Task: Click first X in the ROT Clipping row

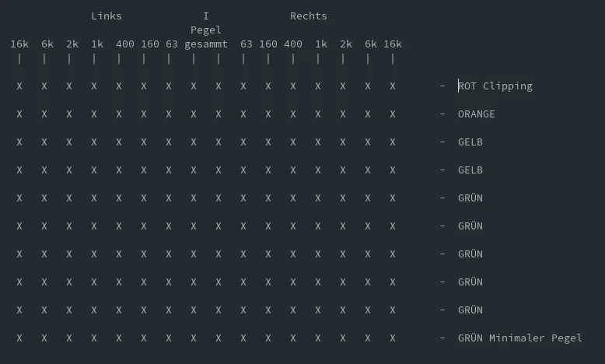Action: click(19, 86)
